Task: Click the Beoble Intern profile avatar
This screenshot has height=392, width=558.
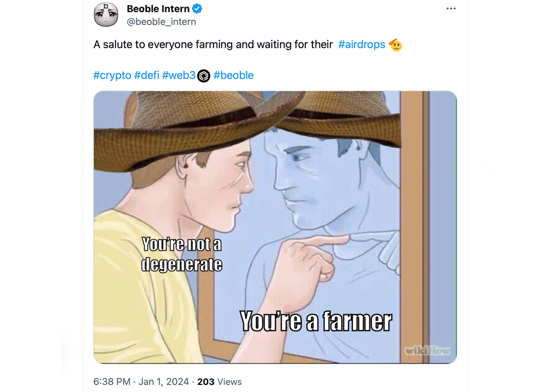Action: tap(106, 14)
